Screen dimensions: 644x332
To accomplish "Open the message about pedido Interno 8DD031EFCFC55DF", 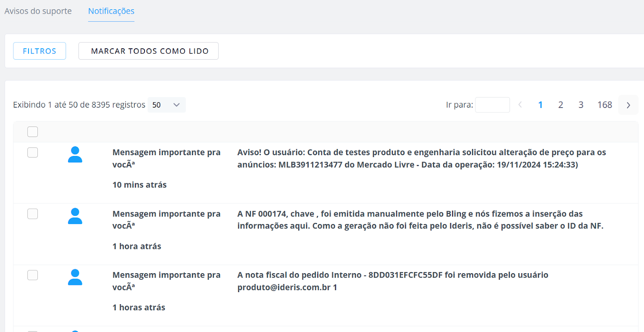I will coord(393,281).
